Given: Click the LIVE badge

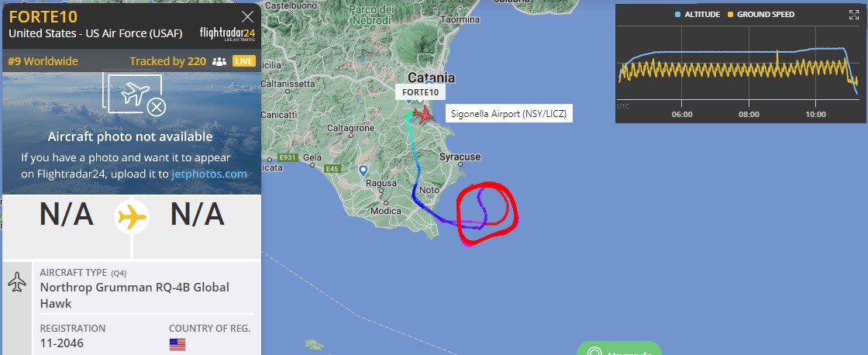Looking at the screenshot, I should 244,61.
